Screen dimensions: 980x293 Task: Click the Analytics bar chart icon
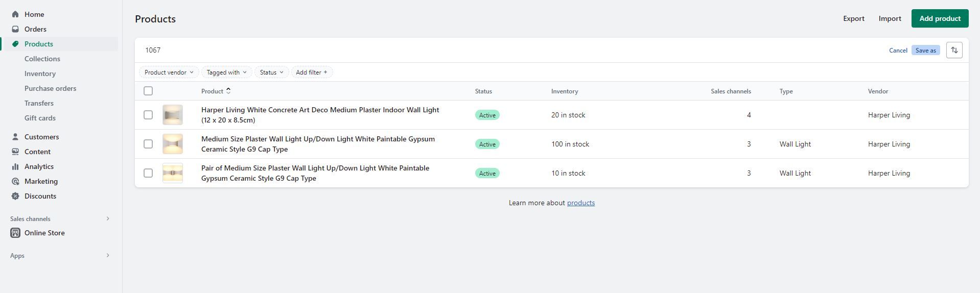click(15, 166)
